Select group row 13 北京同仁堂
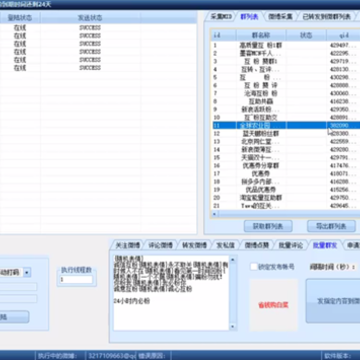 pyautogui.click(x=286, y=141)
